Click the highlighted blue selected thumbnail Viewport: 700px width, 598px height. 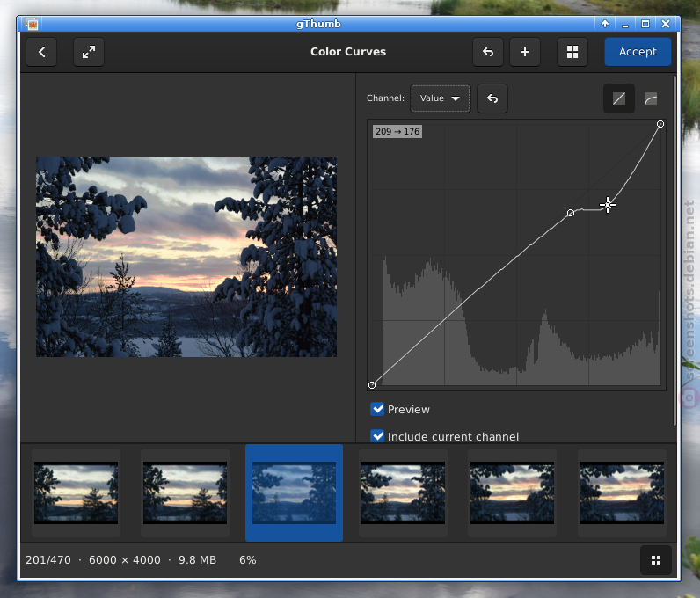[295, 492]
